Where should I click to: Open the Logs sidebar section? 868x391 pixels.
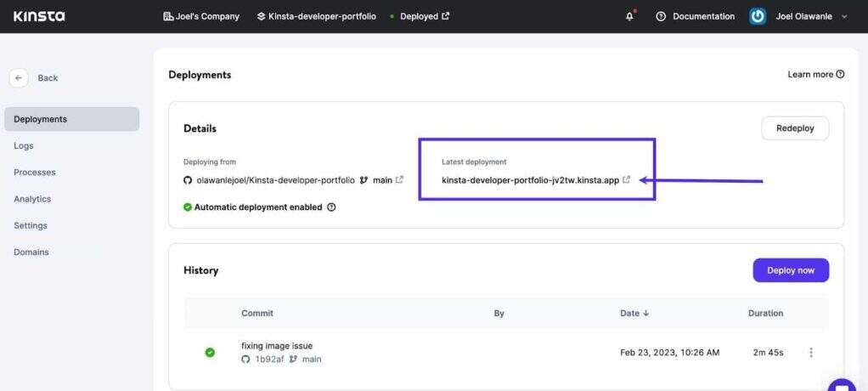coord(24,145)
